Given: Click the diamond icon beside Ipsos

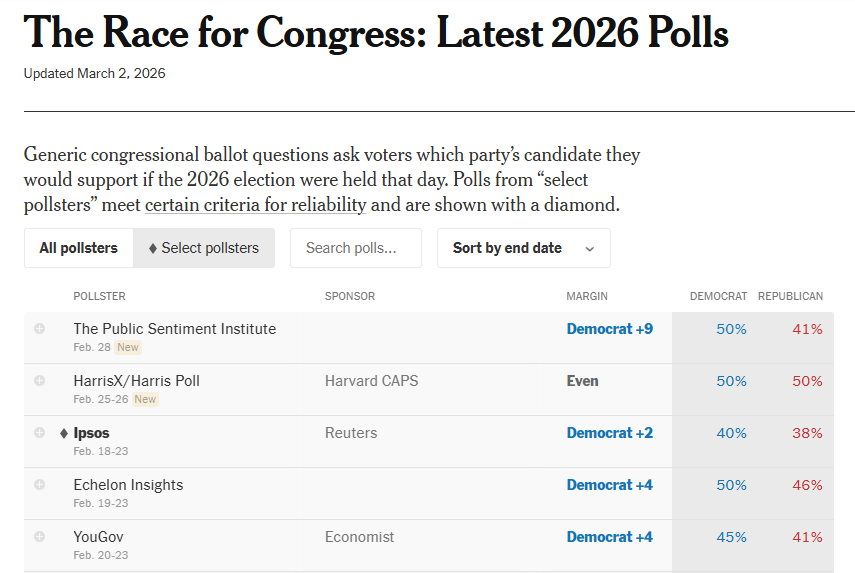Looking at the screenshot, I should click(64, 433).
